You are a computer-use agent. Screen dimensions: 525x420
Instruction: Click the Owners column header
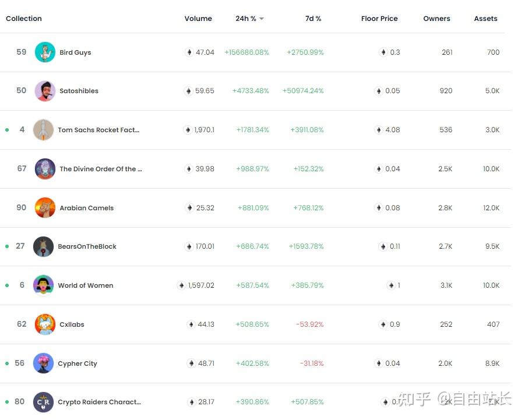pyautogui.click(x=436, y=19)
